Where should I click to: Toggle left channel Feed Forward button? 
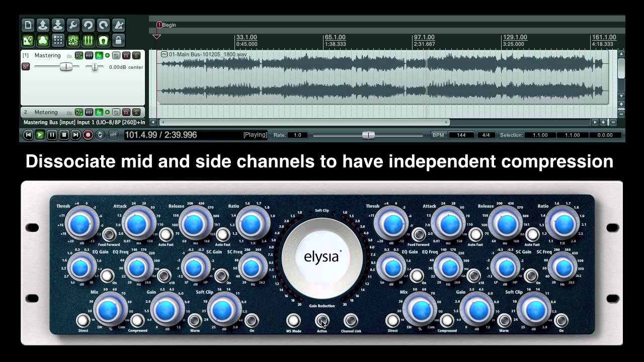click(109, 234)
